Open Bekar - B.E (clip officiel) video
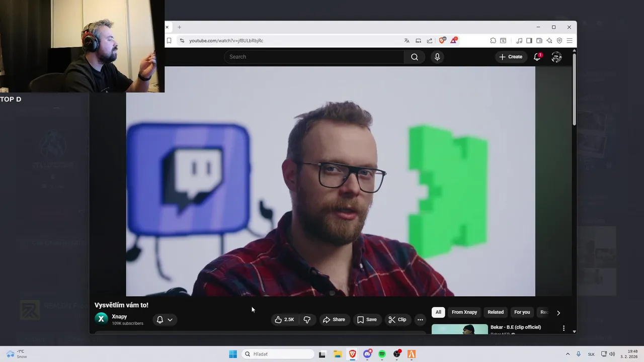This screenshot has width=644, height=362. 516,327
